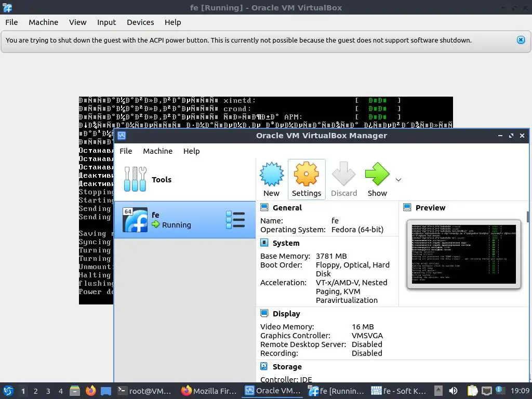Open the volume control tray icon
Viewport: 532px width, 399px height.
coord(453,391)
